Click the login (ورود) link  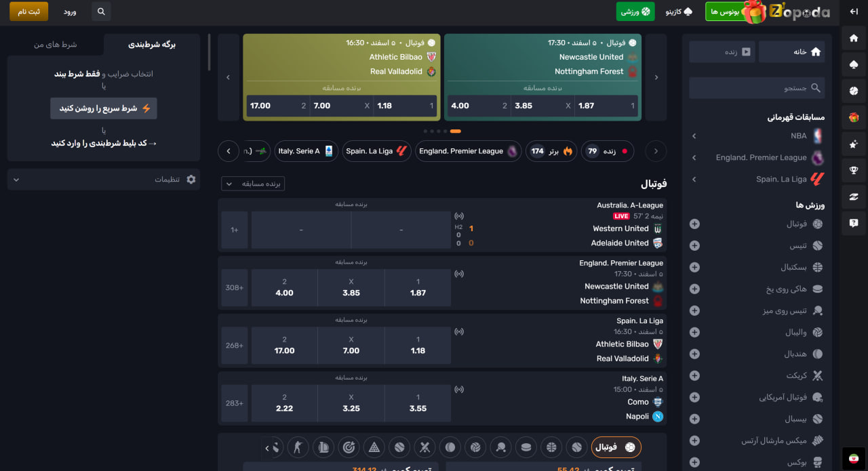(70, 12)
